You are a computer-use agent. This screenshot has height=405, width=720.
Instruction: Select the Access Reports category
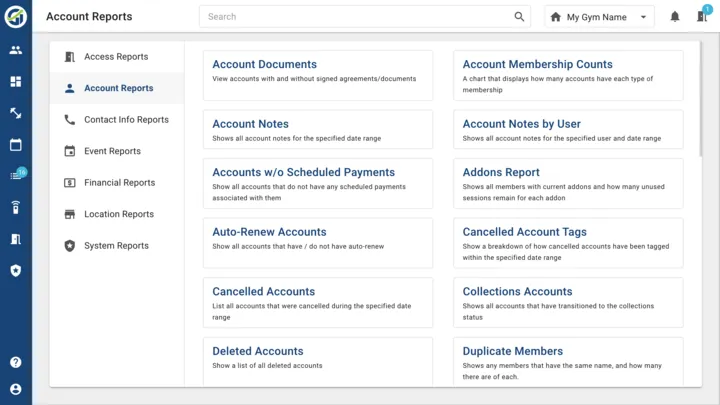117,56
